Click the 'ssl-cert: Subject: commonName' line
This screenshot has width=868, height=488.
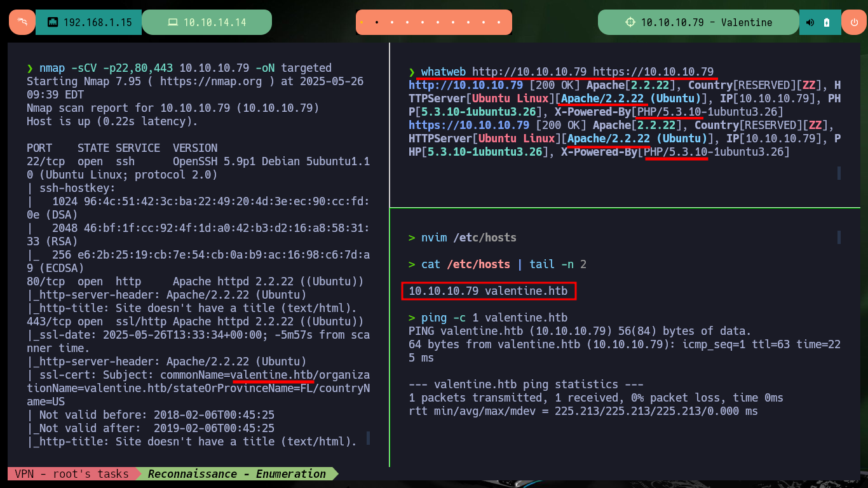tap(198, 388)
